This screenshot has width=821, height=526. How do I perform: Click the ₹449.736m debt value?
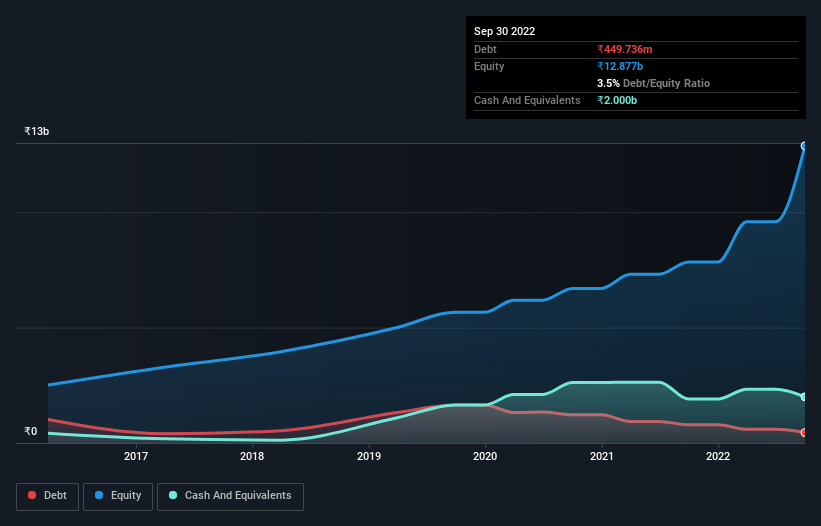pyautogui.click(x=625, y=49)
